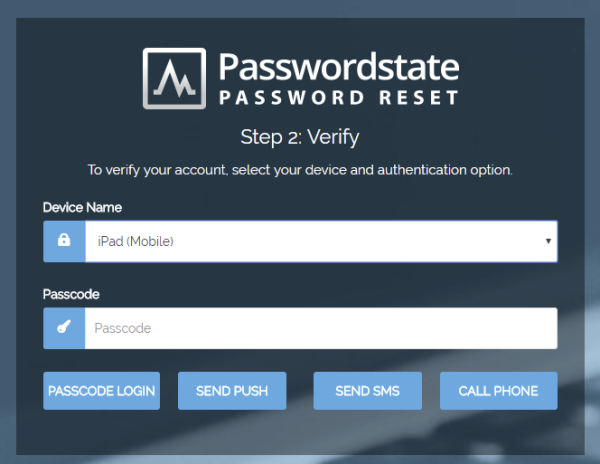Click the 'Step 2: Verify' heading
Image resolution: width=600 pixels, height=464 pixels.
point(300,137)
